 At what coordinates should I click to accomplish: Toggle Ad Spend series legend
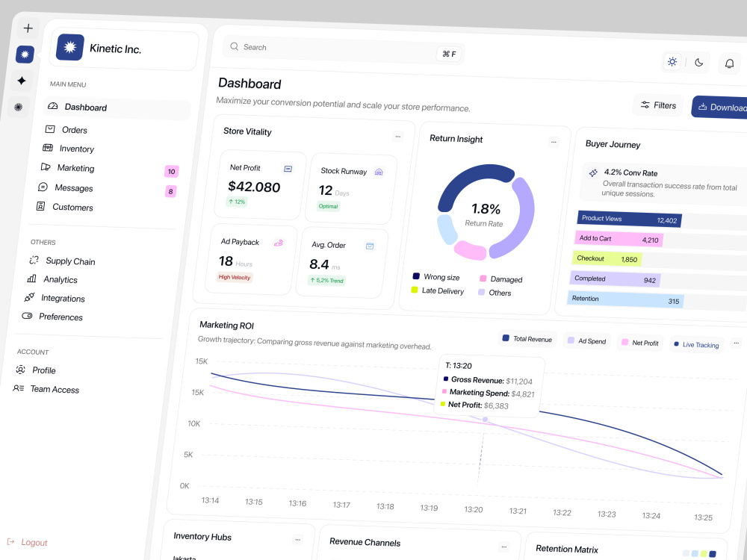click(x=586, y=341)
